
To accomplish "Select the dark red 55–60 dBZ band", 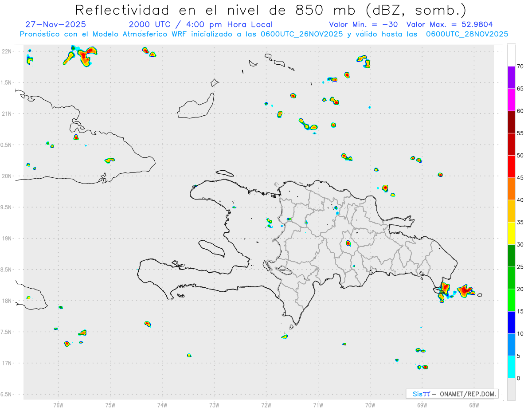I will click(511, 122).
